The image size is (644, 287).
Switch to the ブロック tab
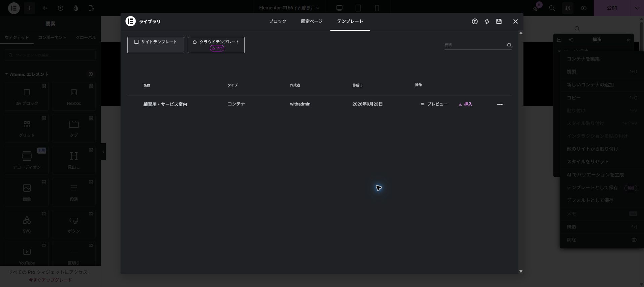pos(277,22)
